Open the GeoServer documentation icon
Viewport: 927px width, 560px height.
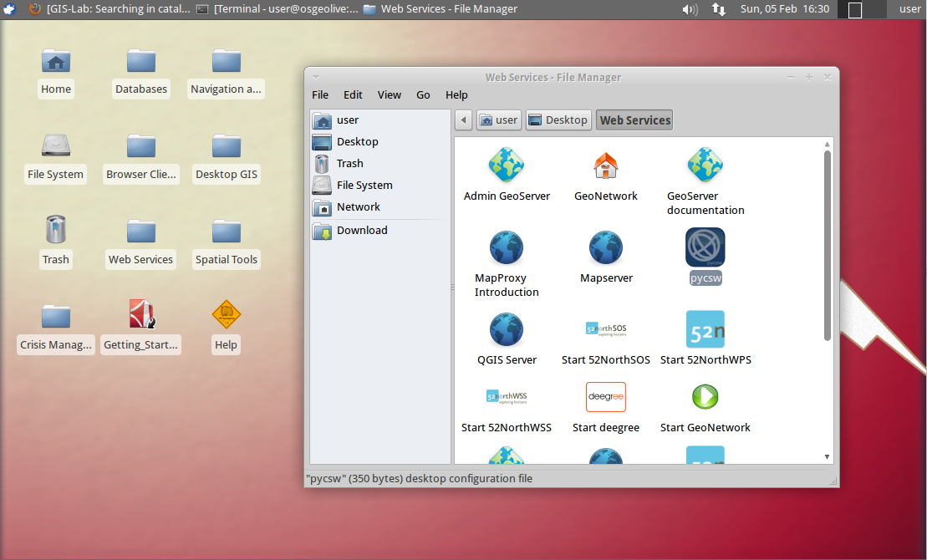coord(705,165)
